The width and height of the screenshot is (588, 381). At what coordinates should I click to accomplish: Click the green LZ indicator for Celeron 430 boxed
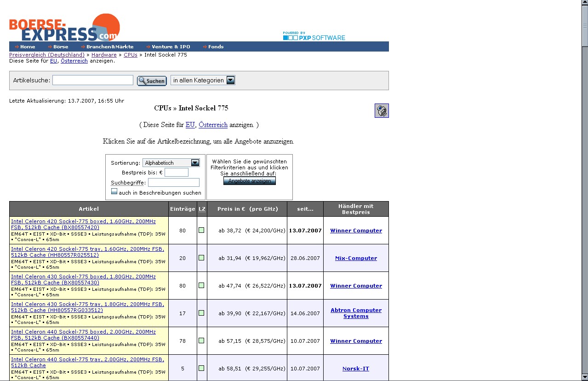coord(201,285)
